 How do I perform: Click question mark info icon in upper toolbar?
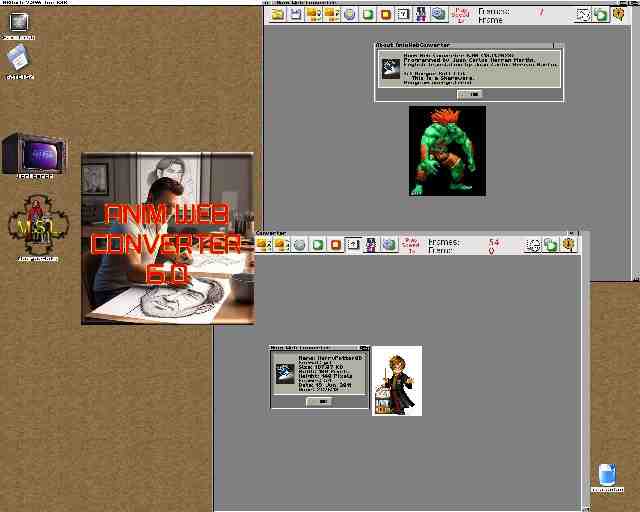click(404, 14)
